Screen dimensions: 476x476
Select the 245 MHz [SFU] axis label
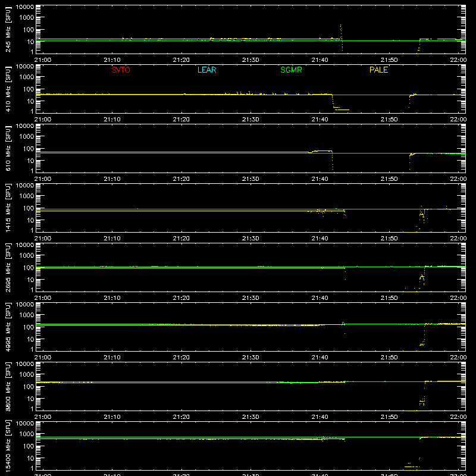8,29
